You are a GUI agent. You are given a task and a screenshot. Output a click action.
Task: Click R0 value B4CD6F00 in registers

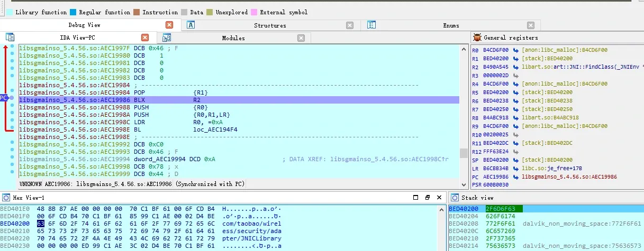pyautogui.click(x=496, y=50)
